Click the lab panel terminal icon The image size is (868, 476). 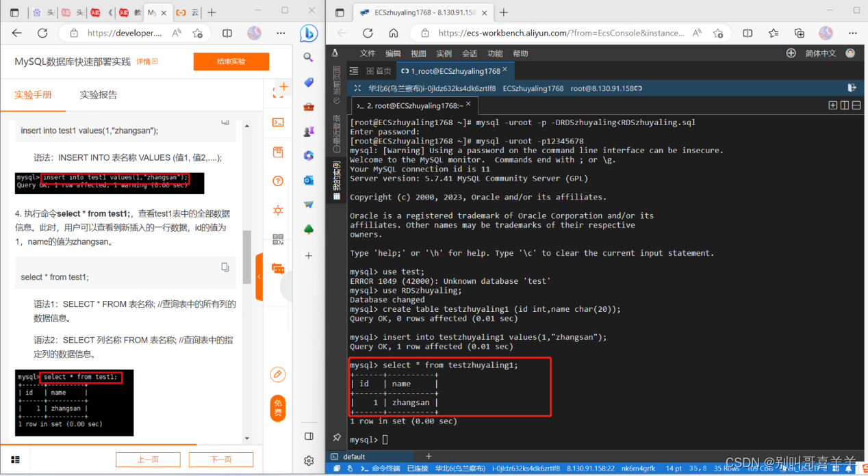click(x=278, y=122)
